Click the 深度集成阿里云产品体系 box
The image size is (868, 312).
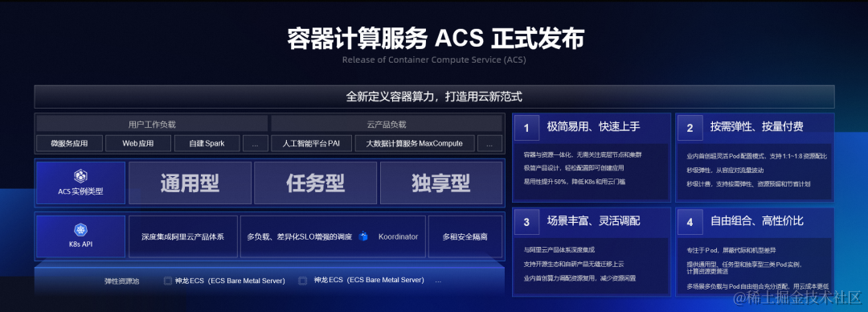coord(183,236)
